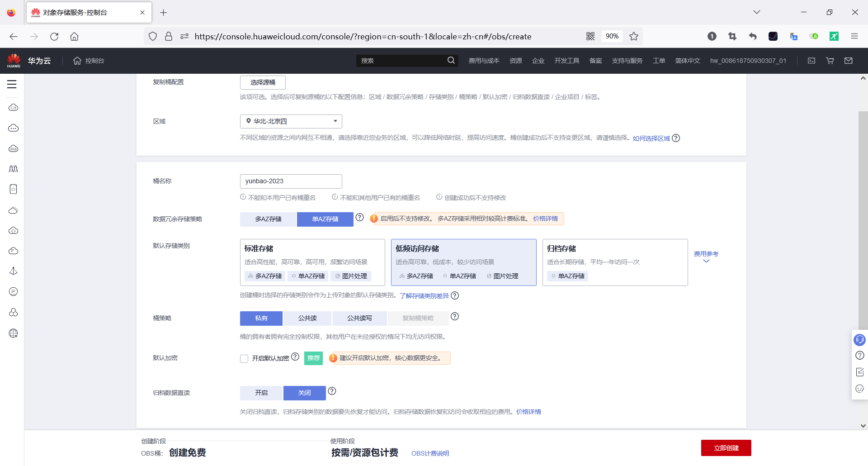Click help icon beside 了解存储类别差异
Image resolution: width=868 pixels, height=466 pixels.
pos(455,295)
